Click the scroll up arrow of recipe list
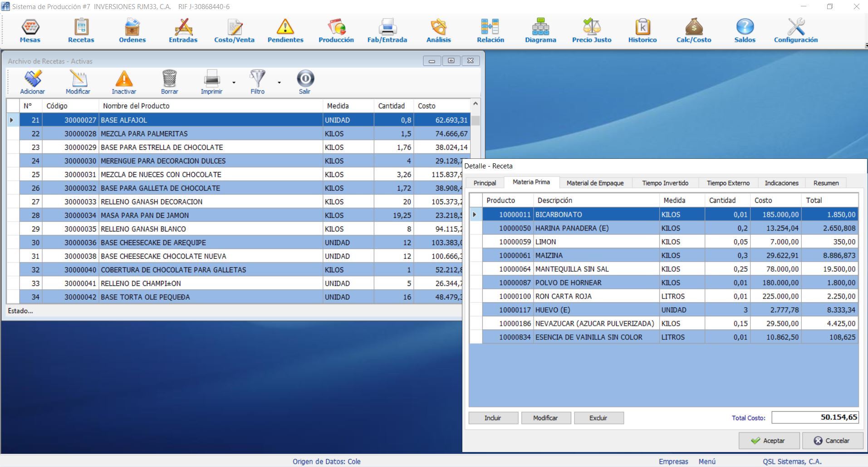 point(476,104)
